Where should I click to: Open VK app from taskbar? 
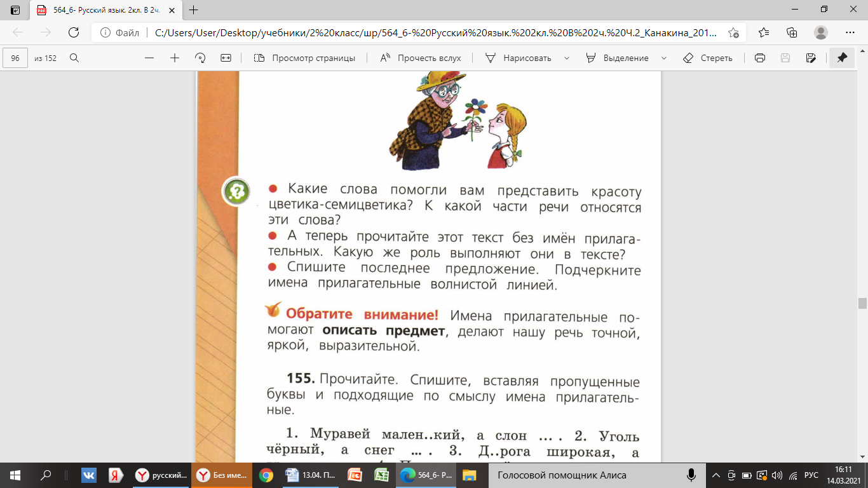click(x=88, y=475)
